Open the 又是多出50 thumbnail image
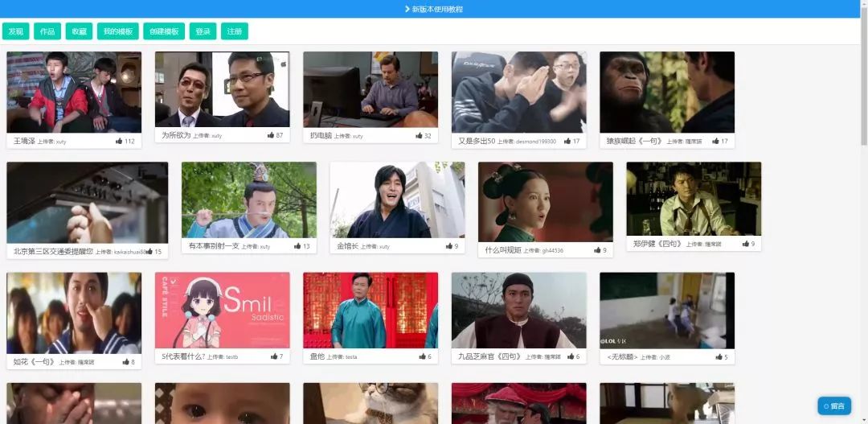This screenshot has height=424, width=868. click(519, 92)
